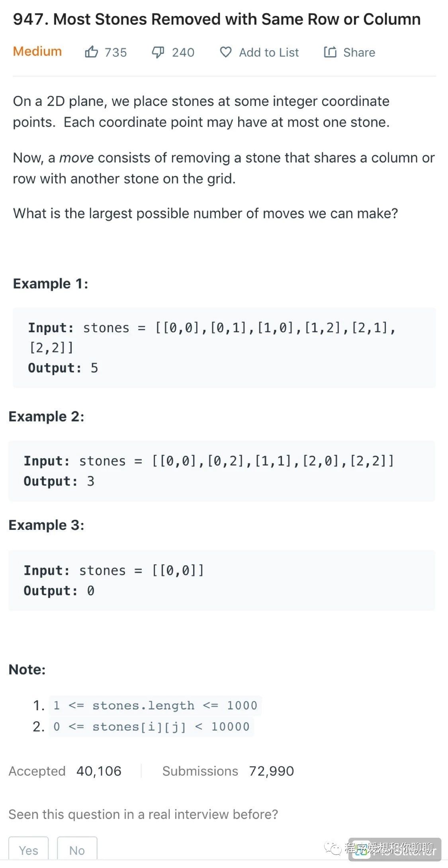Click the stones[i][j] constraint line
The width and height of the screenshot is (448, 868).
pos(151,727)
